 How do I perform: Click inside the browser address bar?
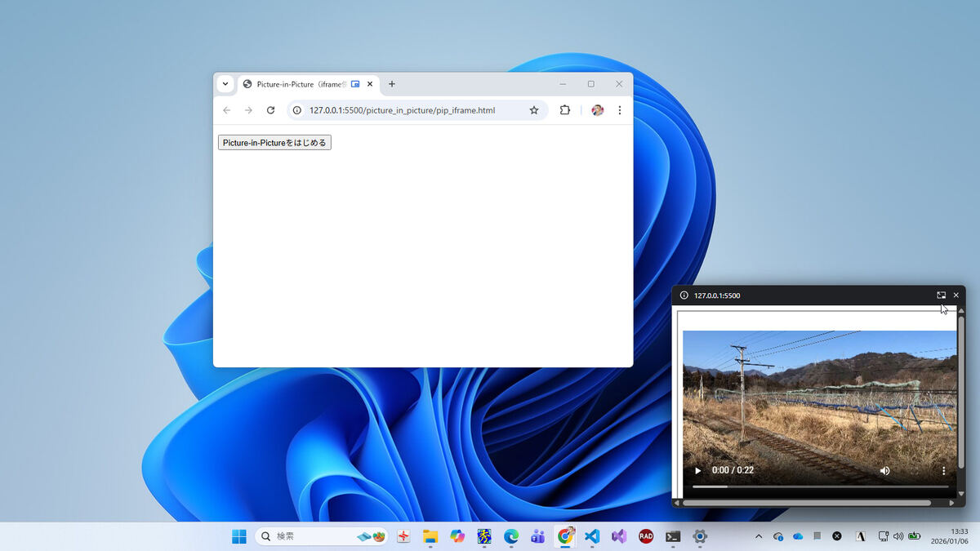coord(400,110)
